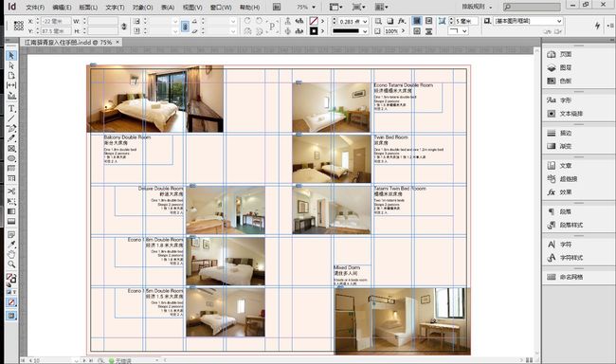The image size is (616, 364).
Task: Select the Selection (black arrow) tool
Action: pyautogui.click(x=11, y=55)
